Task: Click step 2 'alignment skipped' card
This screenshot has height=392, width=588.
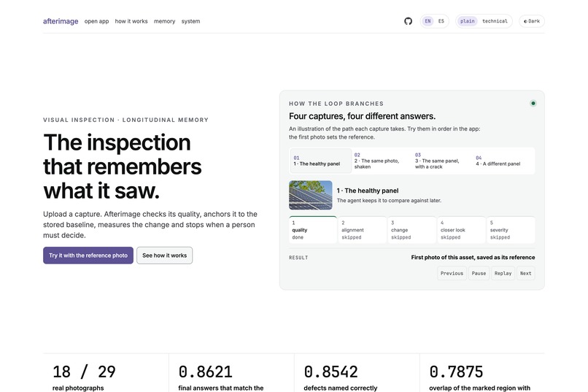Action: (363, 230)
